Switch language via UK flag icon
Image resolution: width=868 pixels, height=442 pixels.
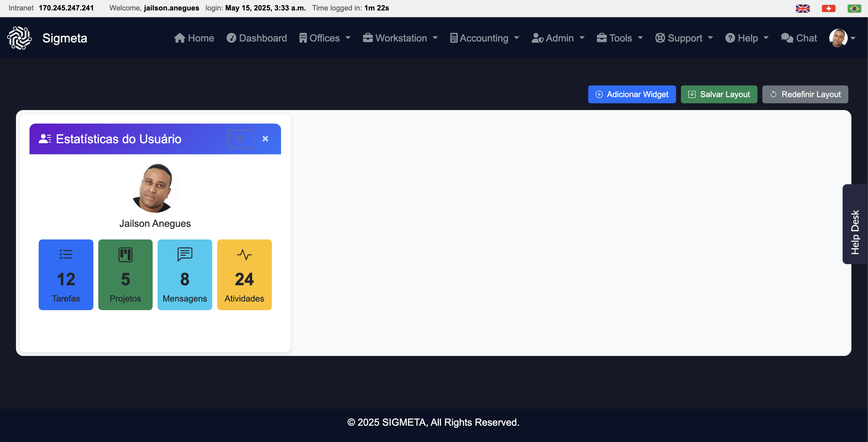(x=802, y=8)
